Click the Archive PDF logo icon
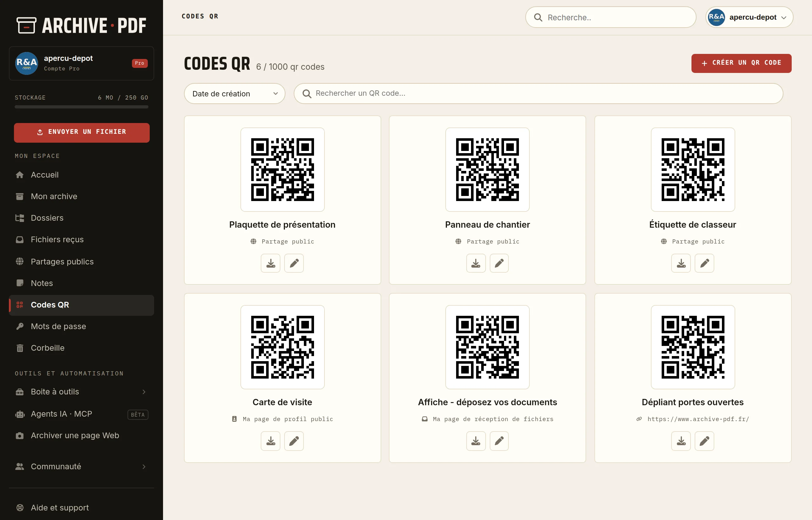This screenshot has height=520, width=812. coord(26,25)
